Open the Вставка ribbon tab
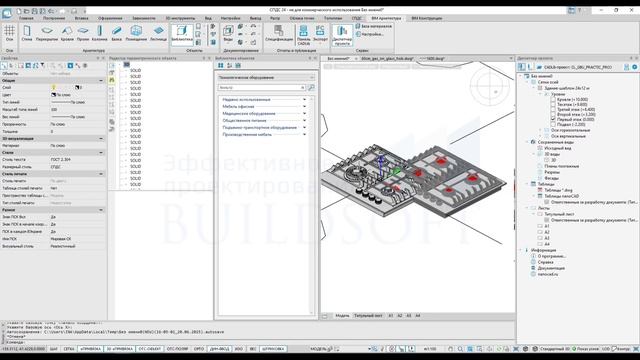 tap(82, 18)
